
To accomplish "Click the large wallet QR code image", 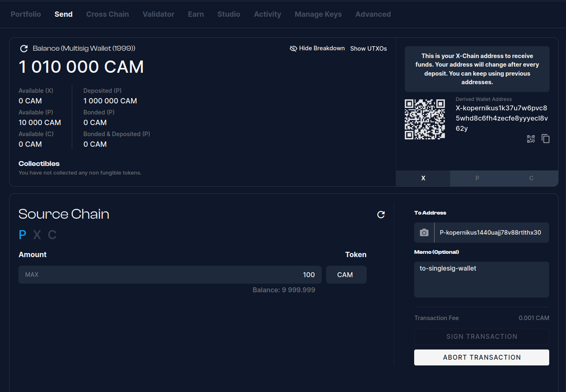I will point(424,119).
